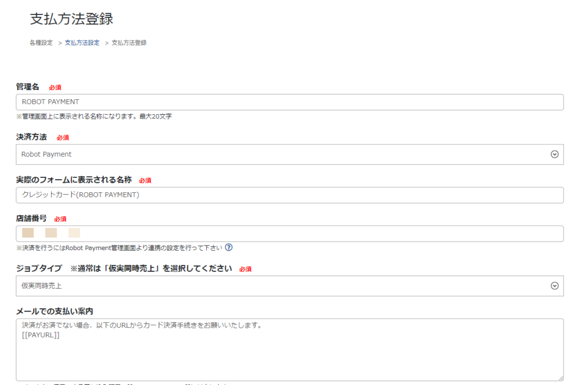Screen dimensions: 588x385
Task: Click the 店舗番号 field label
Action: (32, 219)
